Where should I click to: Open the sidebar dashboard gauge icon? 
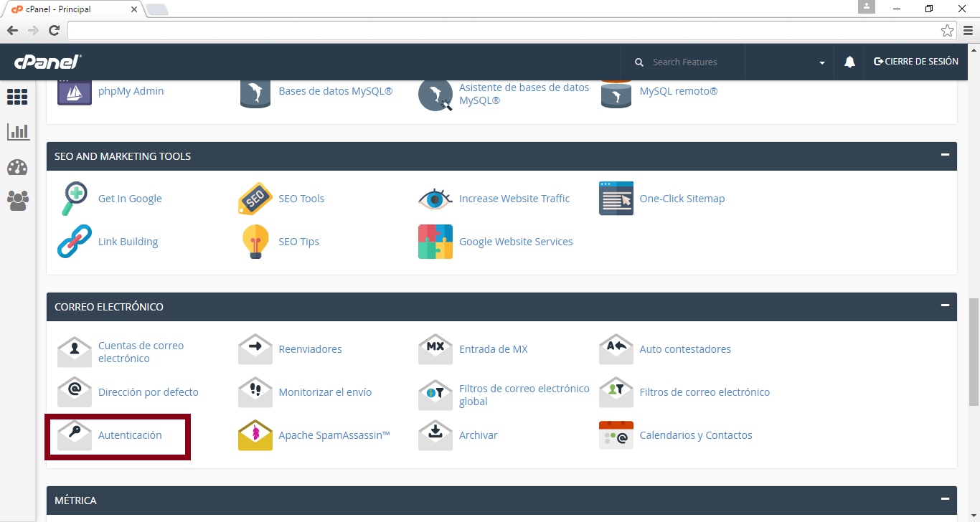(18, 167)
